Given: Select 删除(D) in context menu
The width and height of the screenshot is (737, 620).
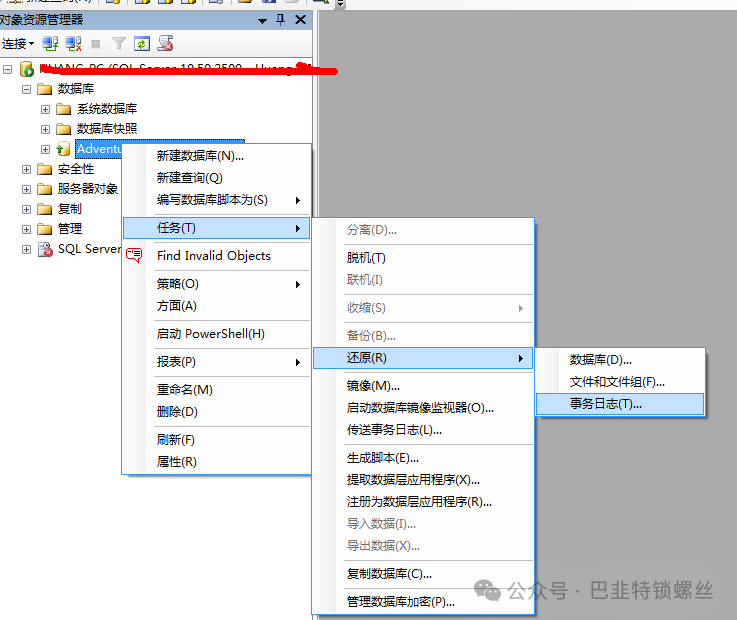Looking at the screenshot, I should pos(217,412).
